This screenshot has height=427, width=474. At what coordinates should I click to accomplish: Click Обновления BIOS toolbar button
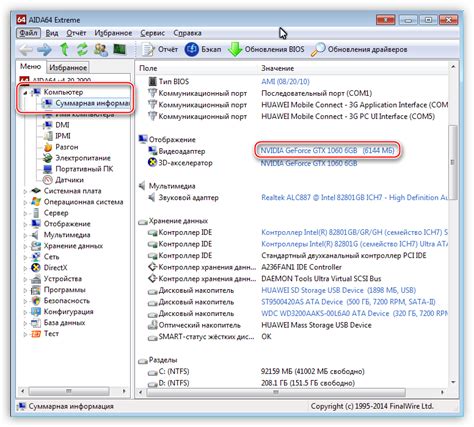coord(266,50)
